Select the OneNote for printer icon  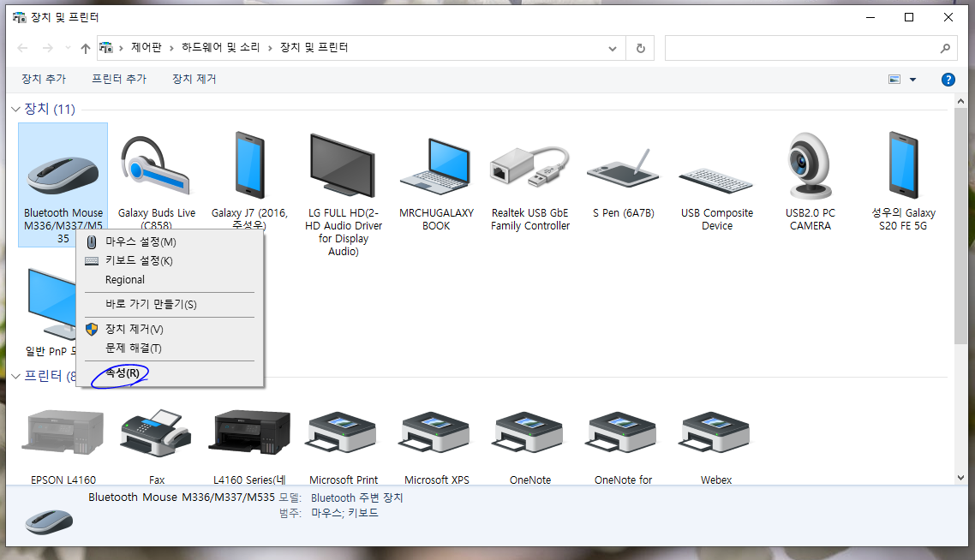622,432
